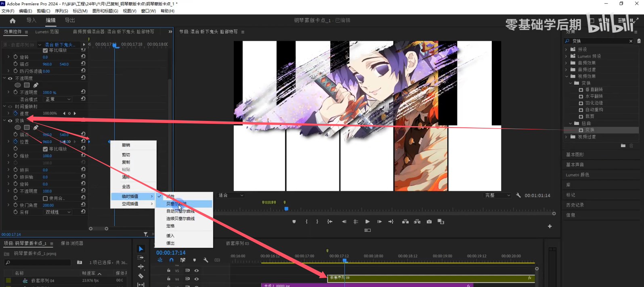The image size is (644, 287).
Task: Add marker button in program monitor
Action: (294, 222)
